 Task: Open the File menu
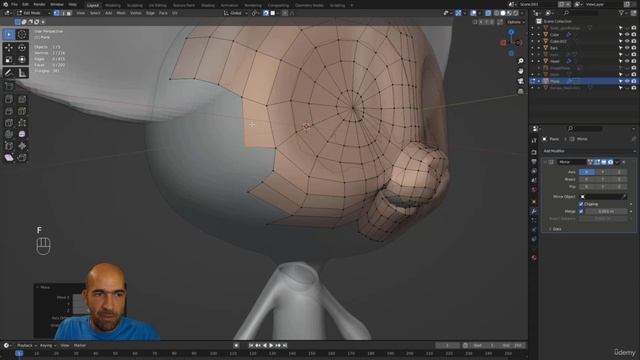(x=14, y=4)
